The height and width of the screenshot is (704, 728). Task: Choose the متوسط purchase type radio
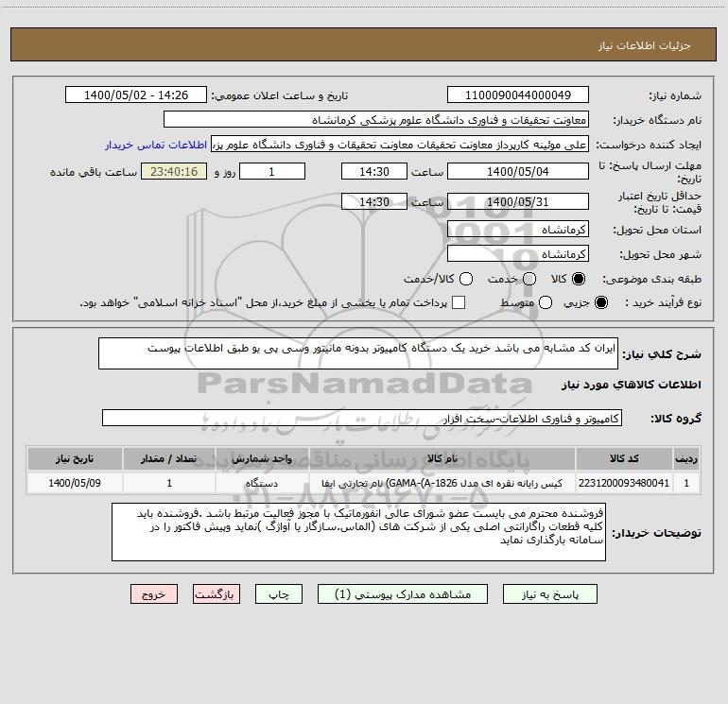coord(546,302)
